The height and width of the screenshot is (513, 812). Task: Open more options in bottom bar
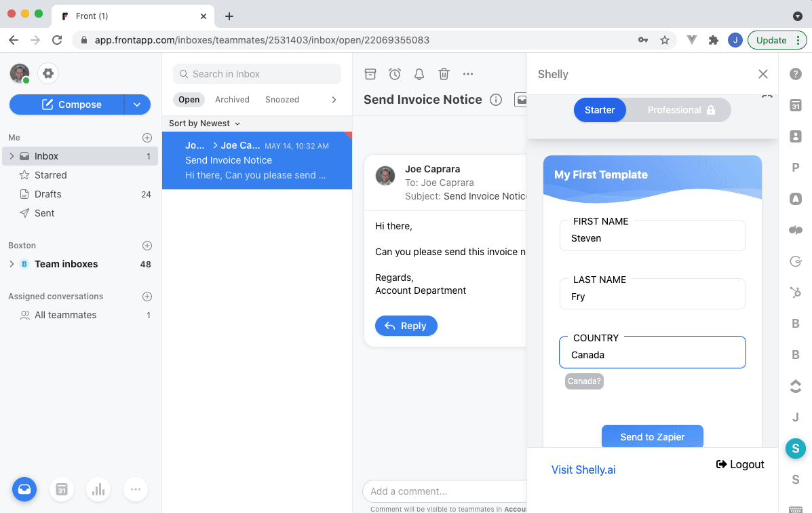[136, 489]
